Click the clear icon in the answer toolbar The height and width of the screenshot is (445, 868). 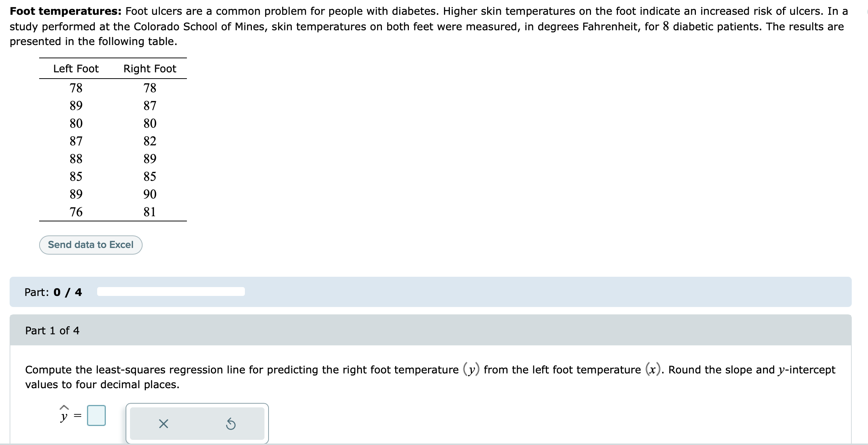click(164, 424)
